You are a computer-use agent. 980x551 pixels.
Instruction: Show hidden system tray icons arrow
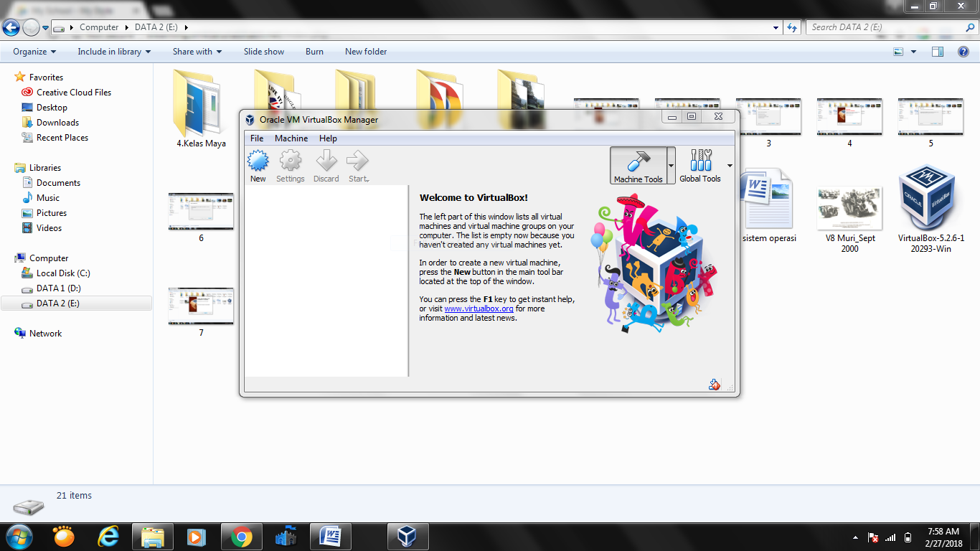coord(855,537)
